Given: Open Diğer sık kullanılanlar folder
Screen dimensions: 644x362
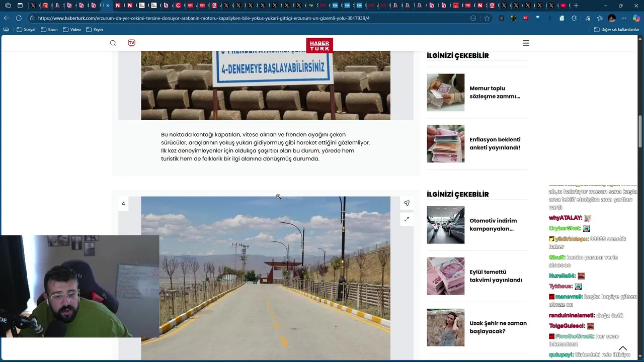Looking at the screenshot, I should point(616,30).
